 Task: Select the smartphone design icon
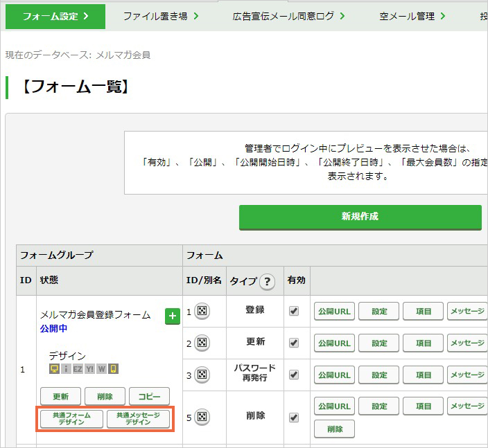pos(113,369)
